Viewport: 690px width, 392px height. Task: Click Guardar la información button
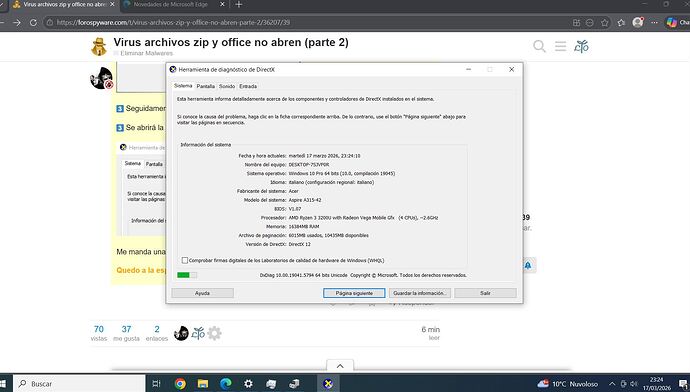click(x=420, y=293)
